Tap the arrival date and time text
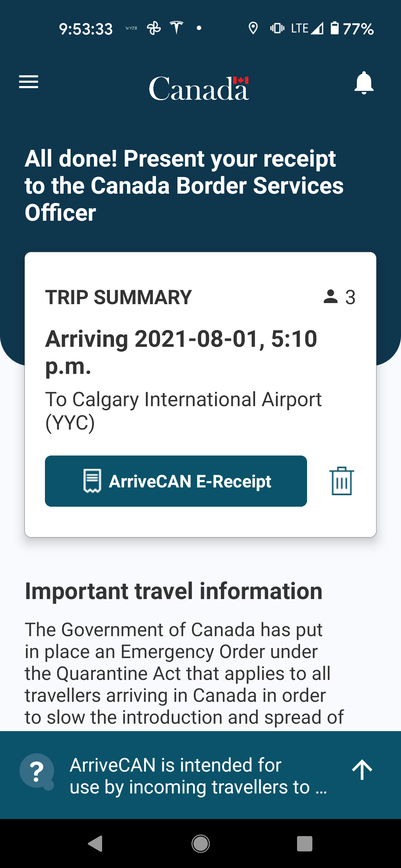The height and width of the screenshot is (868, 401). [x=181, y=352]
